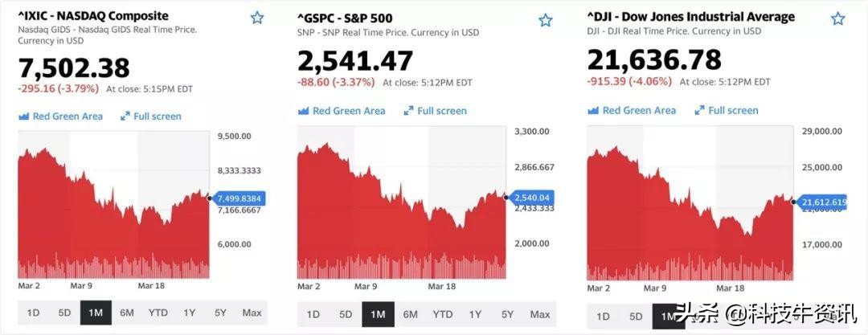
Task: Select 6M range on NASDAQ chart
Action: [x=127, y=313]
